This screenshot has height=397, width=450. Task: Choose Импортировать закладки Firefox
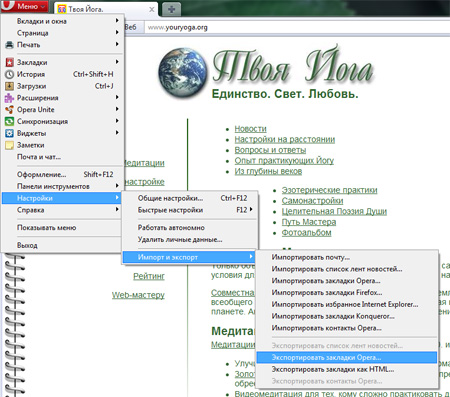click(347, 293)
